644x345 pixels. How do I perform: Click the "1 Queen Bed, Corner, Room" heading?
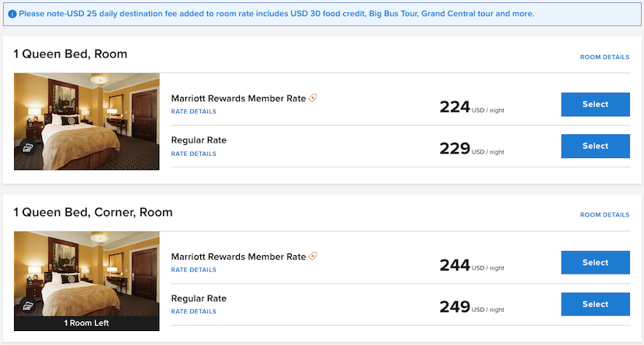coord(93,212)
